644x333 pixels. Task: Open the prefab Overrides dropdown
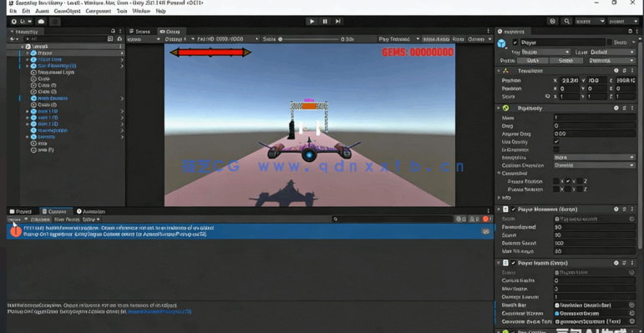611,60
